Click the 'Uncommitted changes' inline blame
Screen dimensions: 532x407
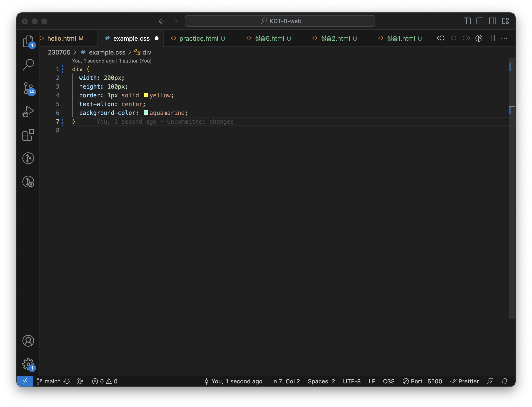(200, 121)
